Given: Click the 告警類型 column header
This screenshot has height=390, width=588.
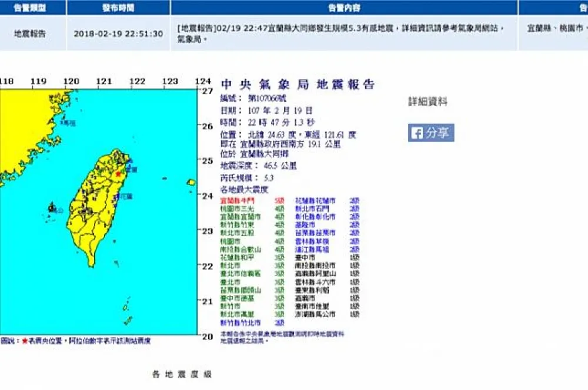Looking at the screenshot, I should [29, 8].
